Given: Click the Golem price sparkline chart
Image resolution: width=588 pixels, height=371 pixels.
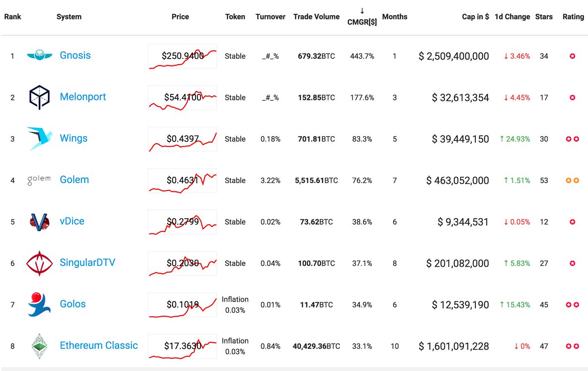Looking at the screenshot, I should (x=182, y=180).
